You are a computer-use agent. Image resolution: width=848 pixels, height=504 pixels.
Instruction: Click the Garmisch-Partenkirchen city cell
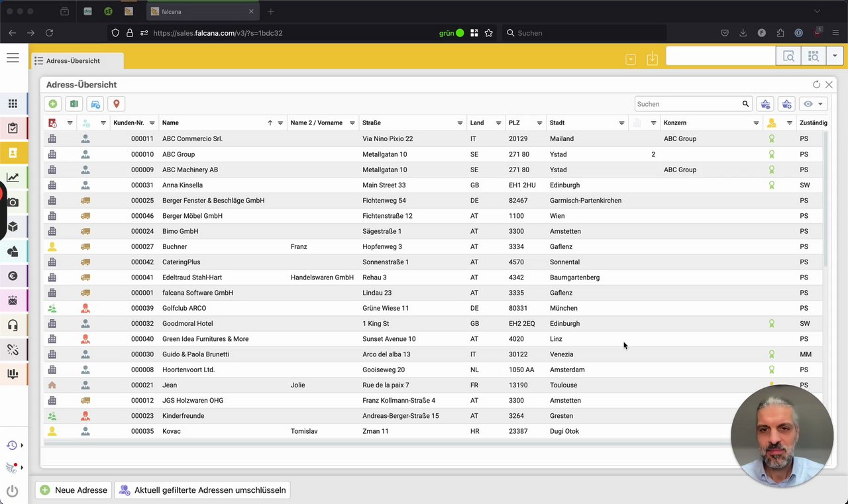[586, 201]
